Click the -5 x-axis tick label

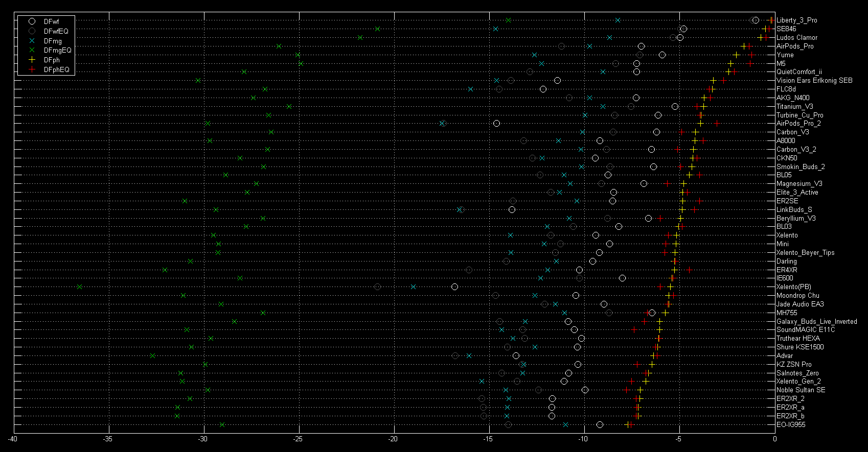(679, 439)
